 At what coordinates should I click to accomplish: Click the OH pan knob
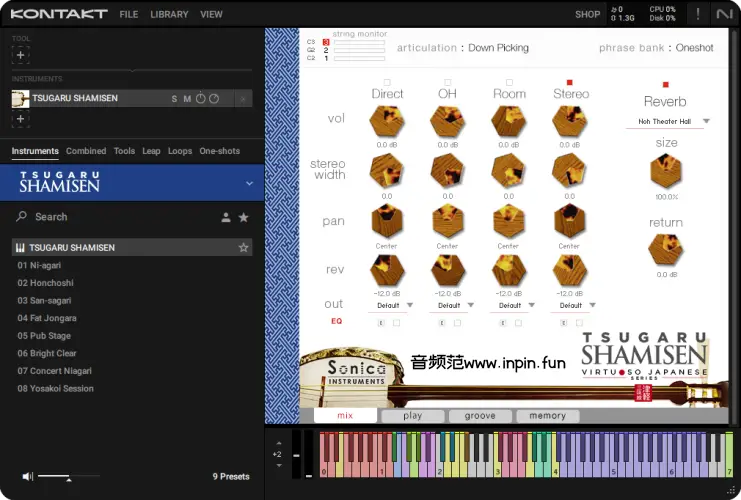coord(448,222)
